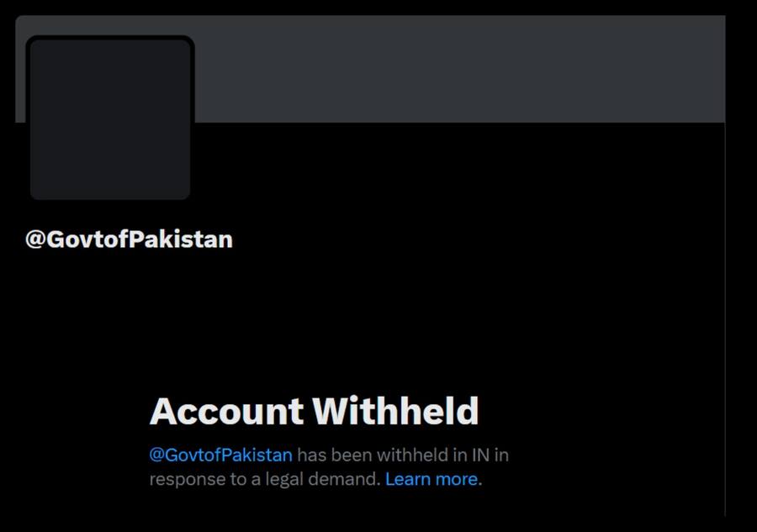Click the IN country code text
The width and height of the screenshot is (757, 532).
coord(480,455)
